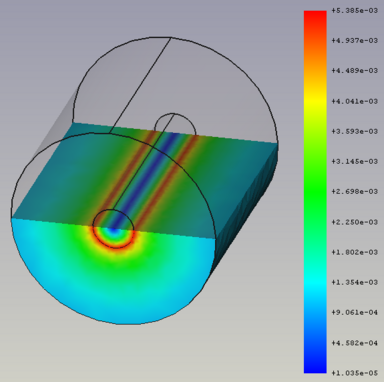The image size is (384, 382).
Task: Select the +4.582e-04 legend label
Action: point(355,343)
